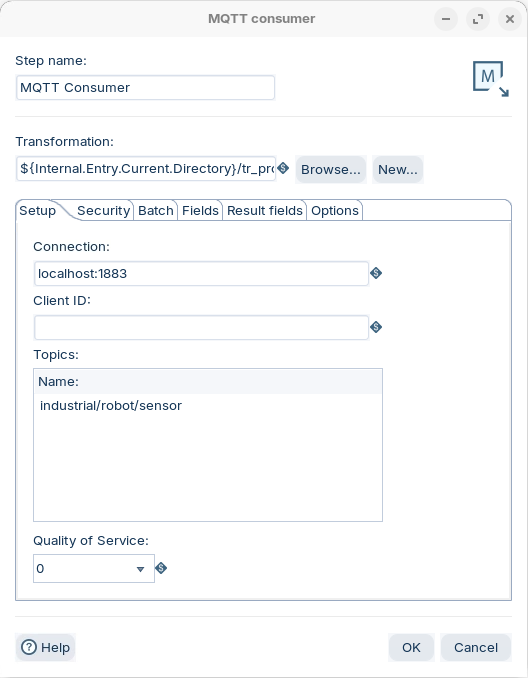Viewport: 528px width, 678px height.
Task: Switch to the Batch tab
Action: click(156, 211)
